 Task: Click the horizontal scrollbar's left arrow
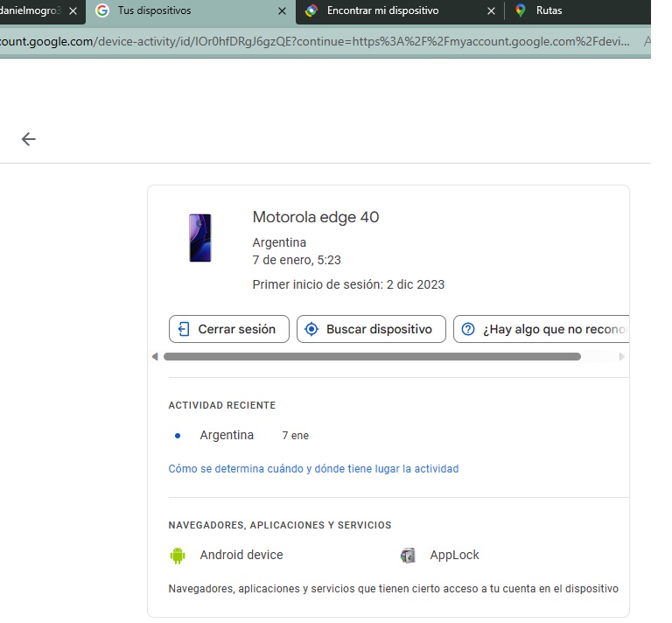[155, 356]
